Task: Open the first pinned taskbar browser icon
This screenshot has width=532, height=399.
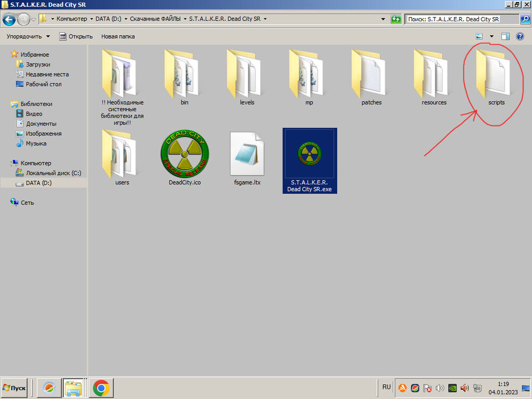Action: (49, 388)
